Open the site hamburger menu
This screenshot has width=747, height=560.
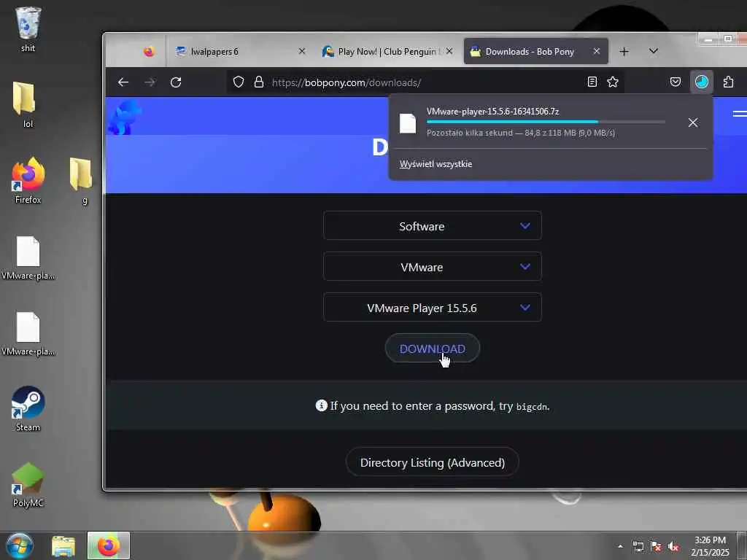pyautogui.click(x=740, y=113)
